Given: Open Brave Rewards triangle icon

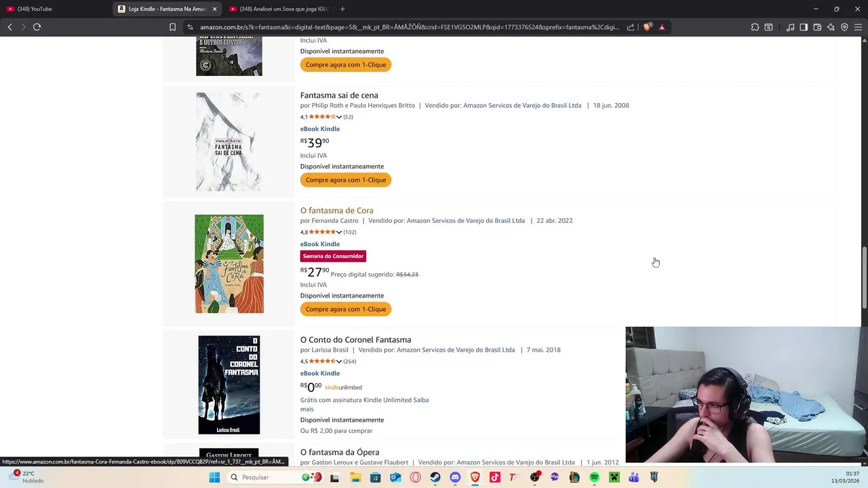Looking at the screenshot, I should [662, 27].
